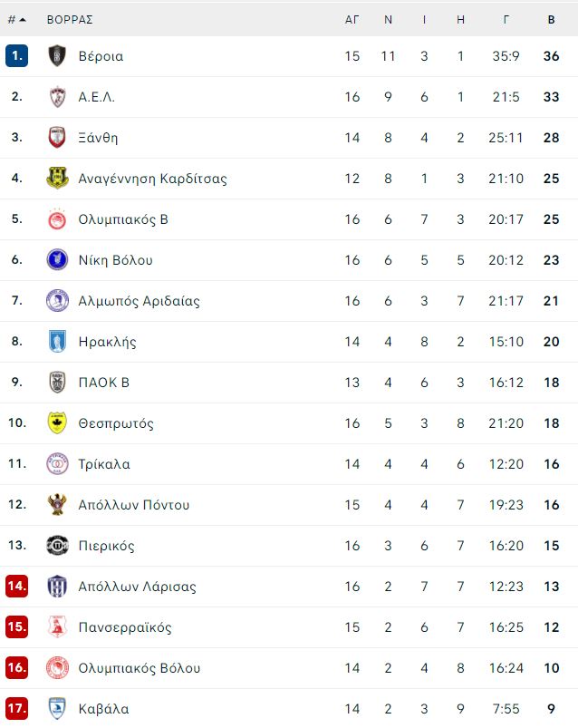Click the Βέροια team crest icon
This screenshot has width=578, height=728.
tap(57, 56)
